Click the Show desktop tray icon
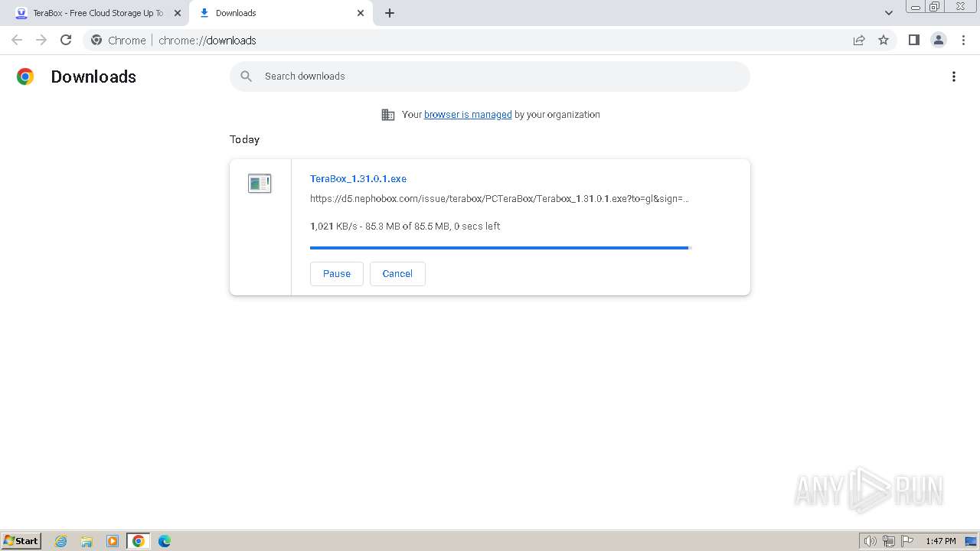 point(971,541)
